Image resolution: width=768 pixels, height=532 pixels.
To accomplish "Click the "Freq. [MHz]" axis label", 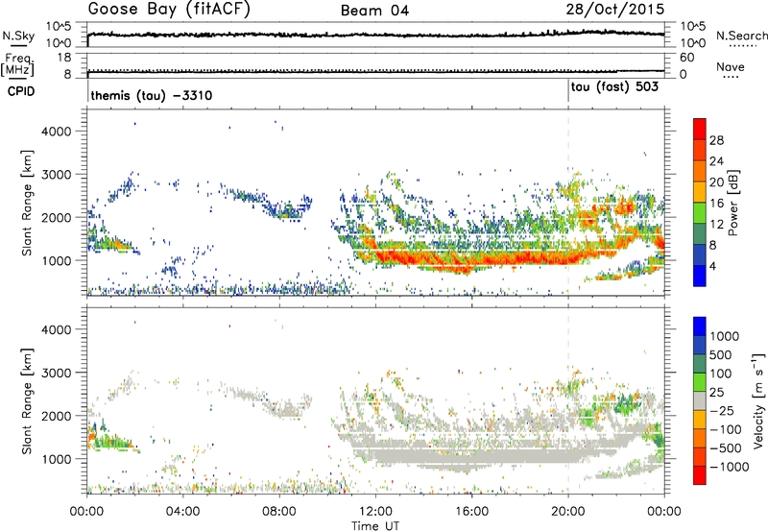I will 17,65.
